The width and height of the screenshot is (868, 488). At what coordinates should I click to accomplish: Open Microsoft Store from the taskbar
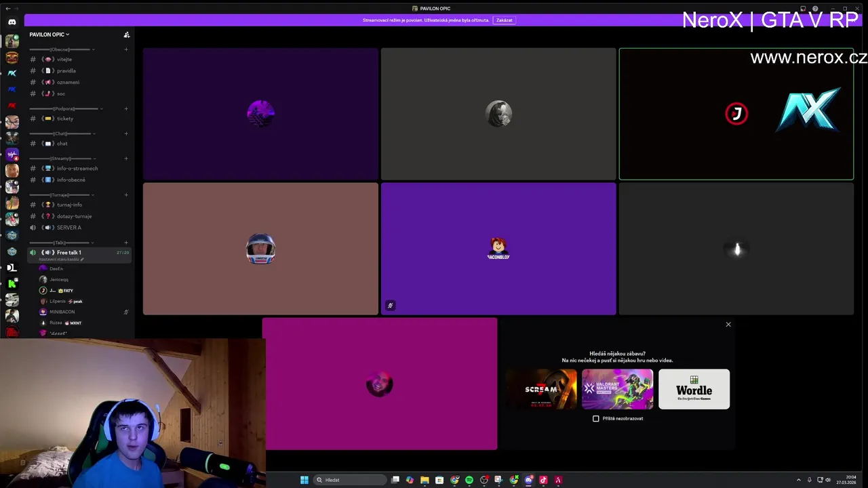click(x=439, y=480)
